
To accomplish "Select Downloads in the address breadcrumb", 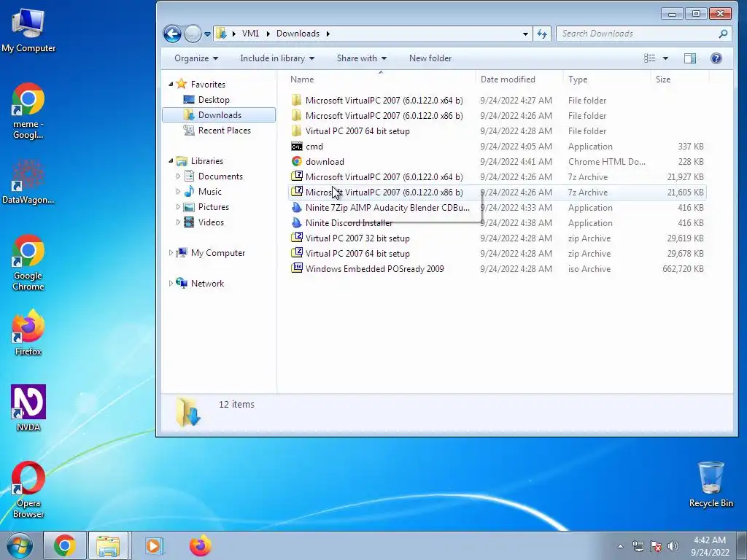I will [x=298, y=34].
